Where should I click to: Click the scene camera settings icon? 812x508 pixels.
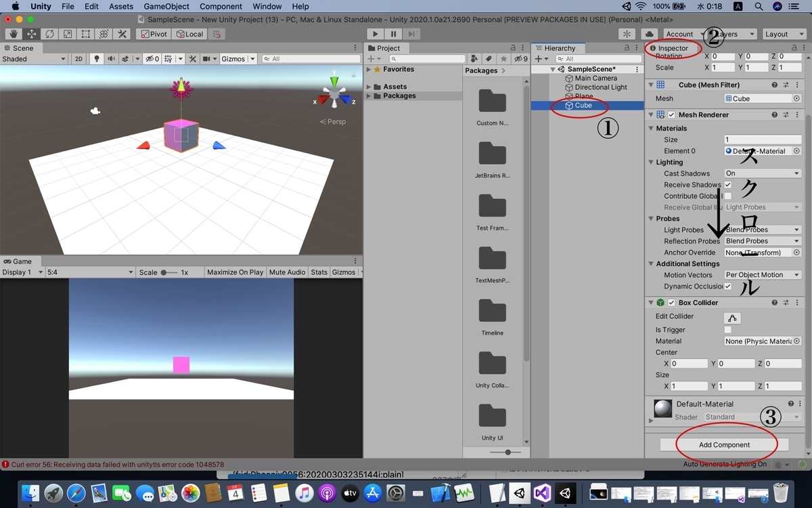pos(208,59)
